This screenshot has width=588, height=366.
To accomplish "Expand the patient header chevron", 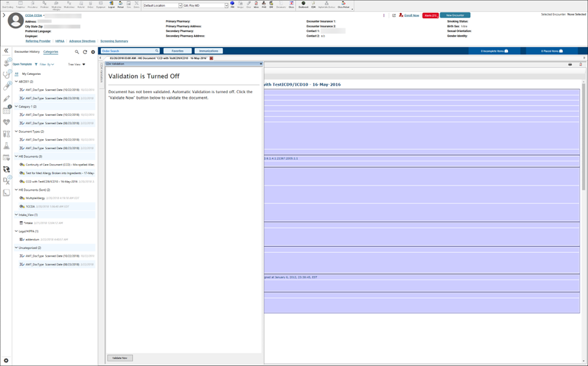I will [x=4, y=16].
